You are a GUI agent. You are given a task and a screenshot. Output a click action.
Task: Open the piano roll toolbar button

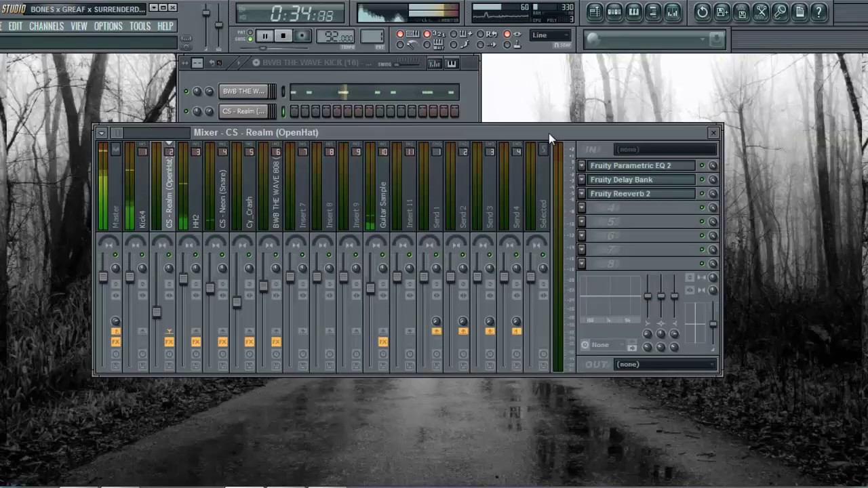point(634,12)
